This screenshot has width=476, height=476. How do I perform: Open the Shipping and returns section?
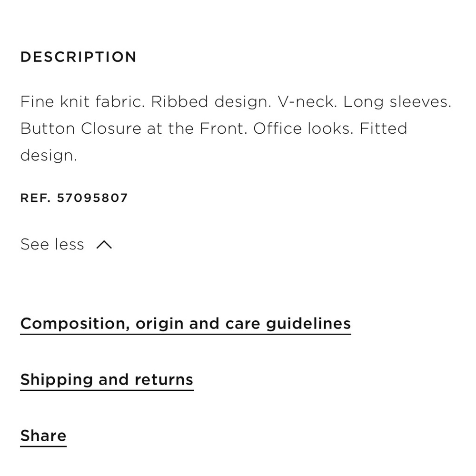107,380
